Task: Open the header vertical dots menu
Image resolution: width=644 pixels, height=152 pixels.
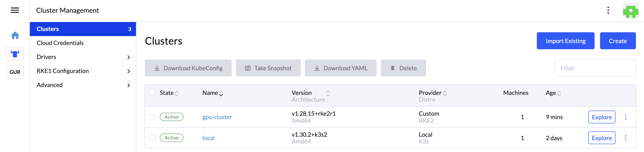Action: tap(608, 10)
